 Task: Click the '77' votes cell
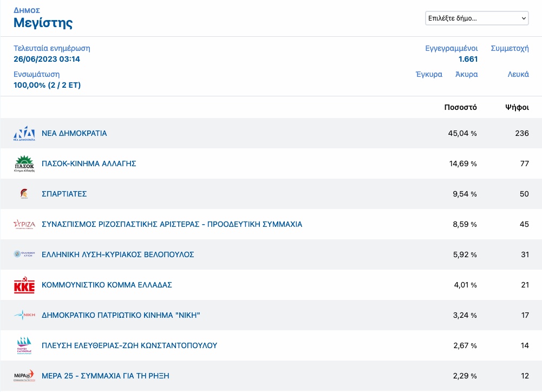[525, 164]
